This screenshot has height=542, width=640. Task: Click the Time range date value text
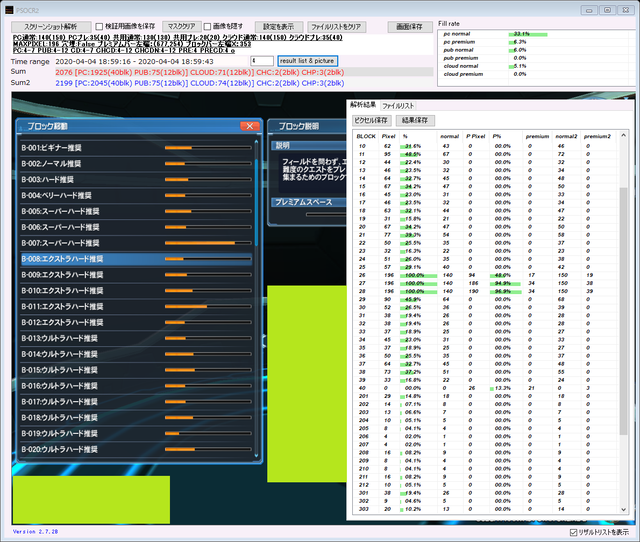click(x=134, y=62)
